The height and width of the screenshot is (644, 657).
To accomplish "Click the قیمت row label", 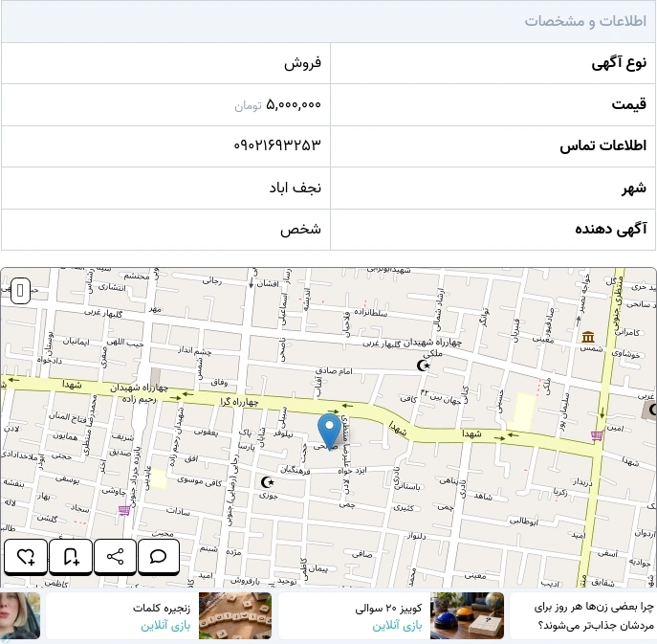I will 629,104.
